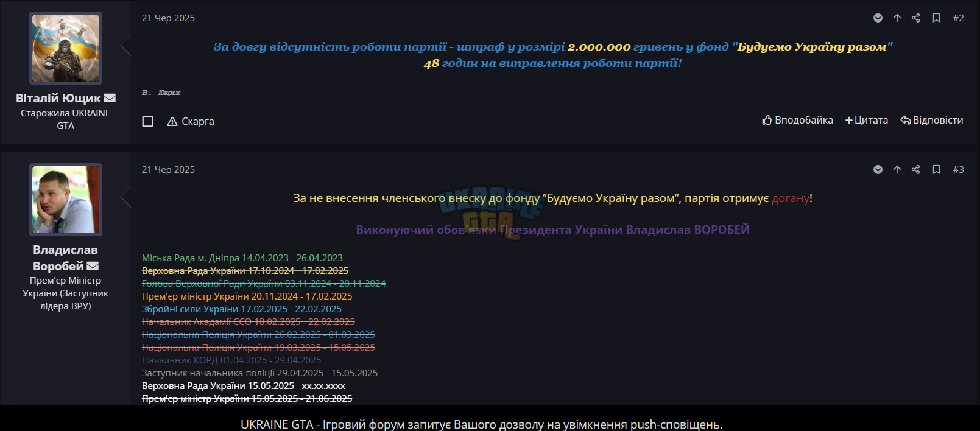Select line Верховна Рада України 17.10.2024 - 17.02.2025
This screenshot has height=431, width=980.
tap(245, 271)
